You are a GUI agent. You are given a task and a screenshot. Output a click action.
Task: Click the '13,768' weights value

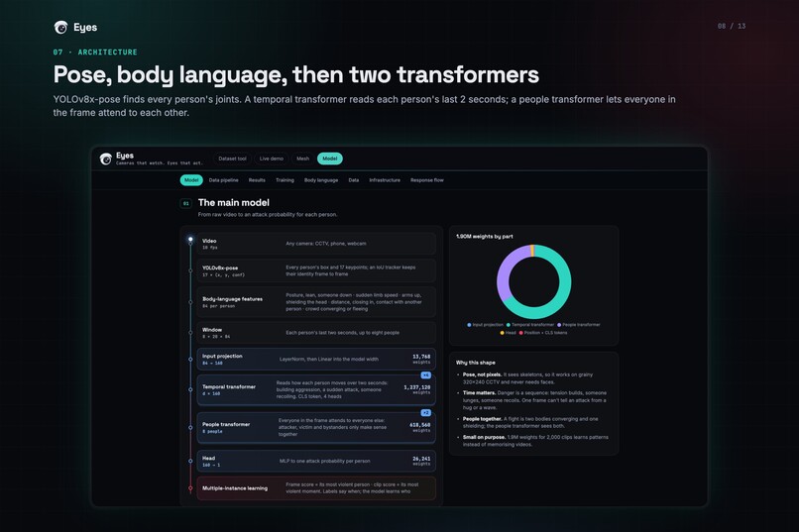pos(421,357)
